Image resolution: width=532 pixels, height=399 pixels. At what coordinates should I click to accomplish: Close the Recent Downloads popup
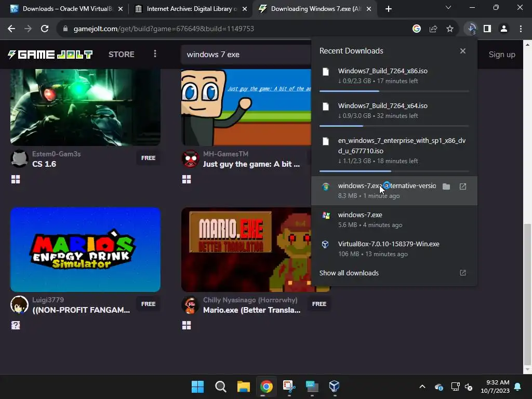click(x=463, y=51)
